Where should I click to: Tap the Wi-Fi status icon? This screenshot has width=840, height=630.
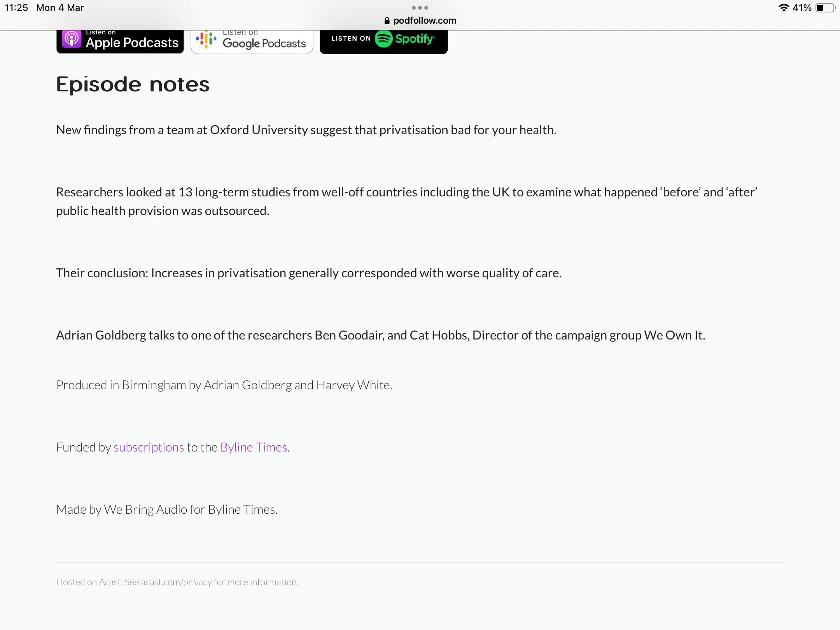click(784, 8)
